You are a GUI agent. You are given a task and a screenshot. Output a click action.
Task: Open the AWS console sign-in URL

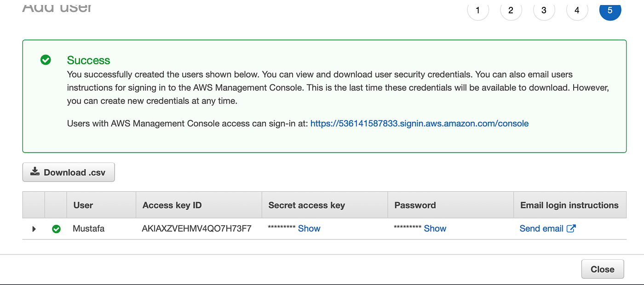coord(419,123)
